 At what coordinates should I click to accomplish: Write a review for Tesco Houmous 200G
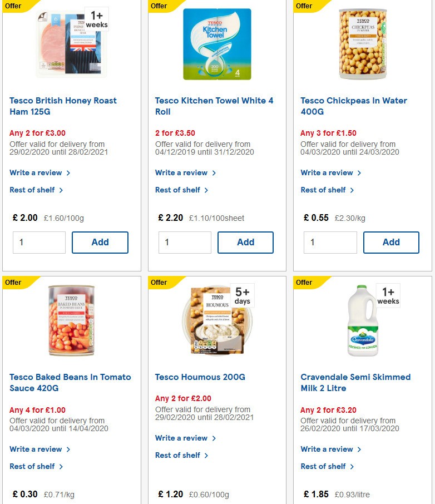coord(182,438)
